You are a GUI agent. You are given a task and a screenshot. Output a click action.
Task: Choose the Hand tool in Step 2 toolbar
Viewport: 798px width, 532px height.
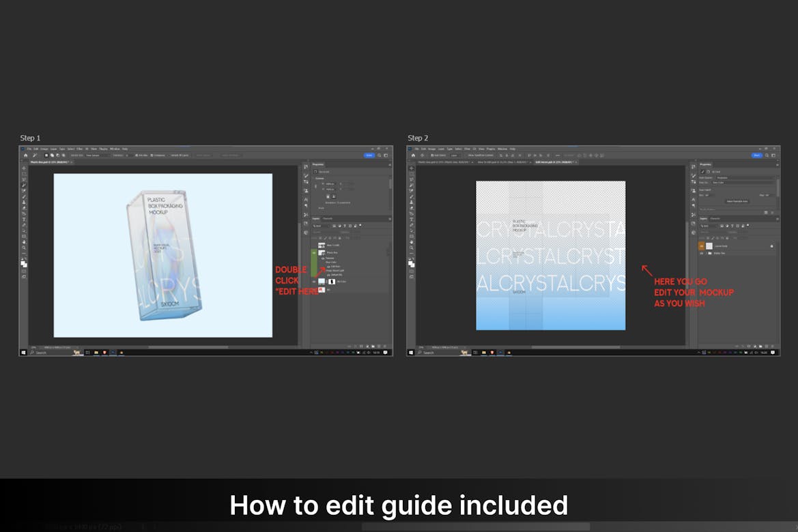tap(412, 241)
